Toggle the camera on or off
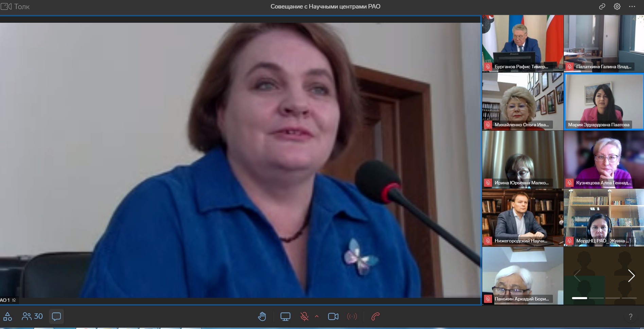This screenshot has width=644, height=329. (x=333, y=317)
